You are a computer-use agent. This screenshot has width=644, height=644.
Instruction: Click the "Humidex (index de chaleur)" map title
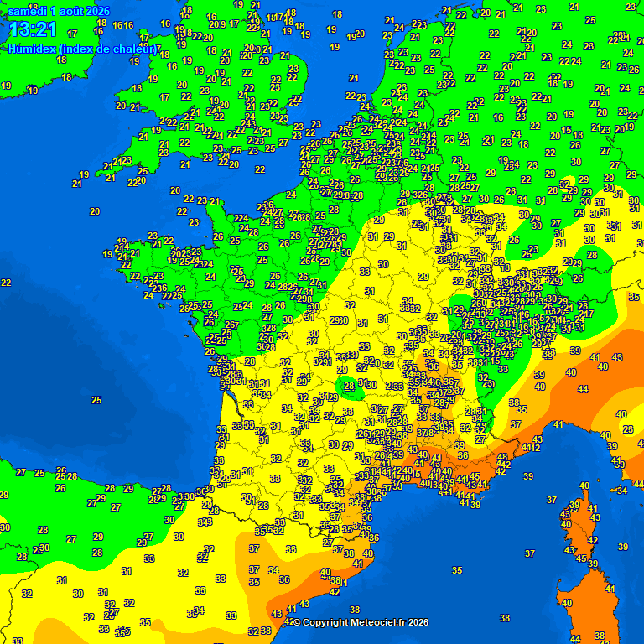click(82, 49)
